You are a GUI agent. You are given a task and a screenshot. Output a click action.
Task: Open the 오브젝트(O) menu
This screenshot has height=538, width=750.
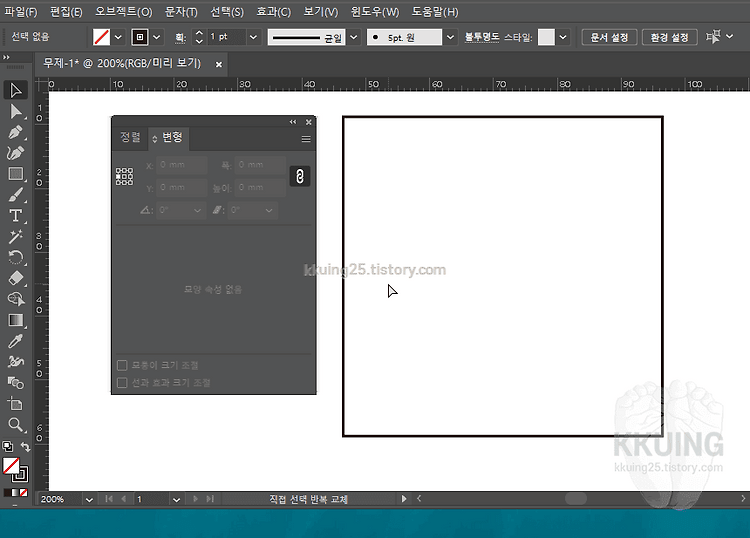coord(123,11)
